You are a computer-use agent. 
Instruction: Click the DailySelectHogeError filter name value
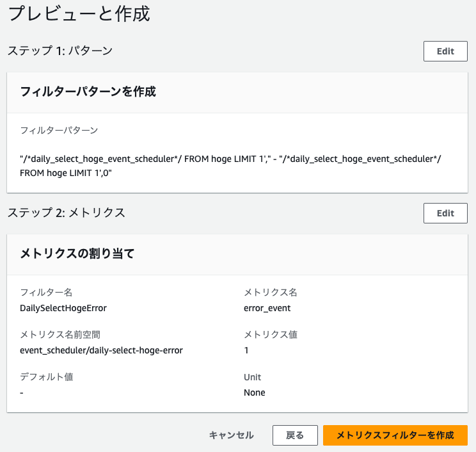(x=63, y=308)
